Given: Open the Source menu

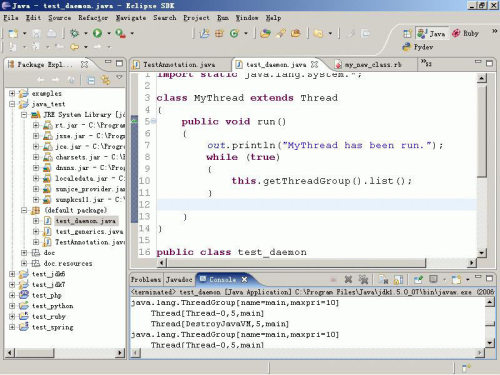Looking at the screenshot, I should pos(60,18).
